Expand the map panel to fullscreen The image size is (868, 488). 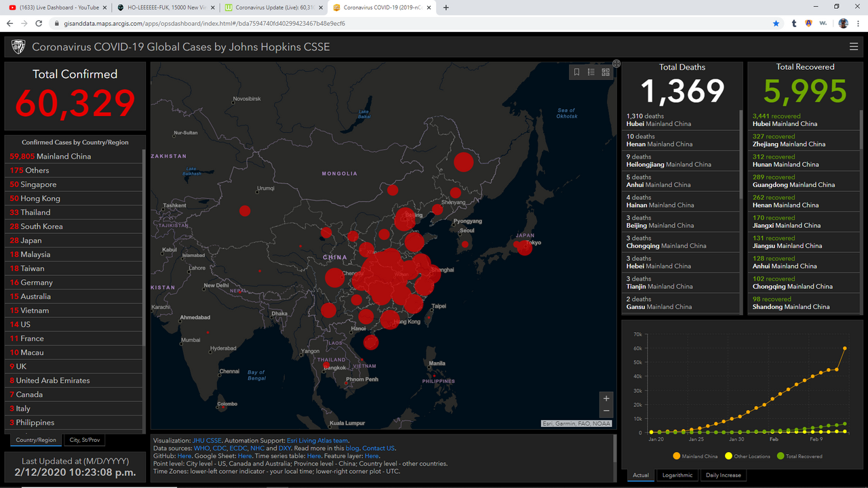(x=616, y=64)
